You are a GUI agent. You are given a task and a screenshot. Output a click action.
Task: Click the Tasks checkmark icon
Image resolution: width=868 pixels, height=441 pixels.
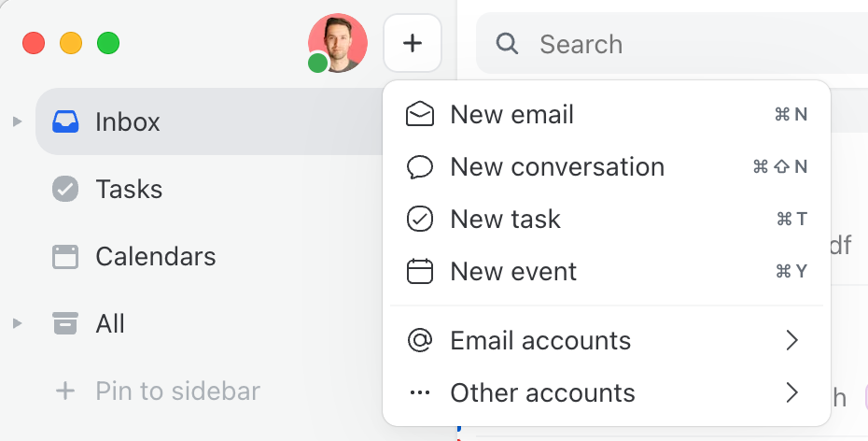[65, 190]
